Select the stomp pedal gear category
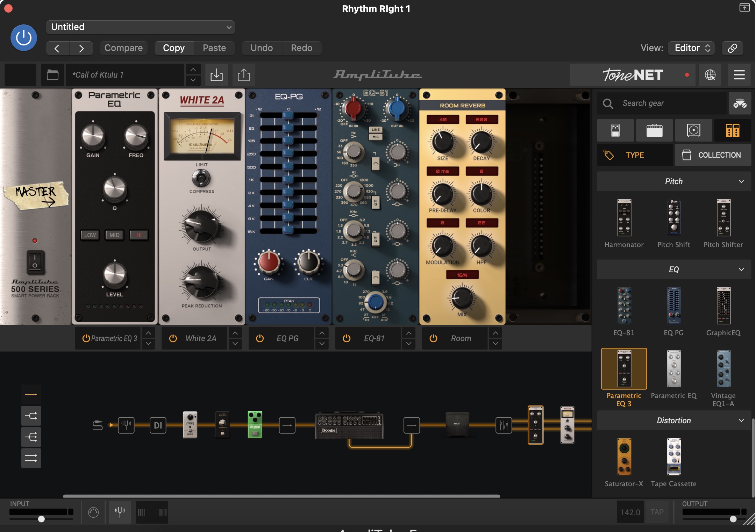The width and height of the screenshot is (756, 532). pos(615,130)
